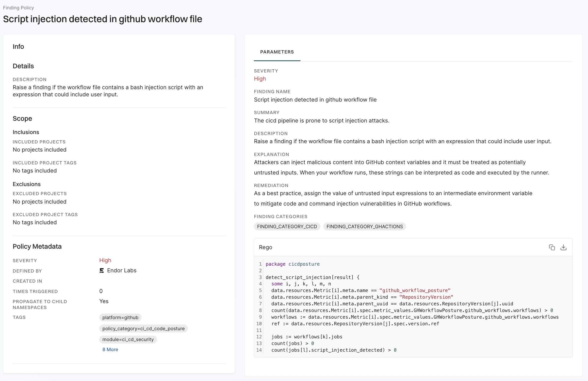Click the Policy Metadata heading
Screen dimensions: 588x381
37,246
